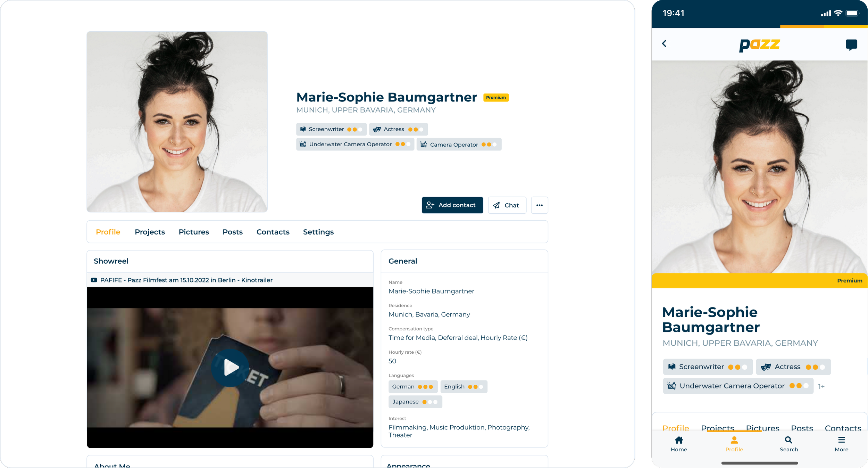Screen dimensions: 868x468
Task: Tap the Contacts tab in mobile view
Action: 843,428
